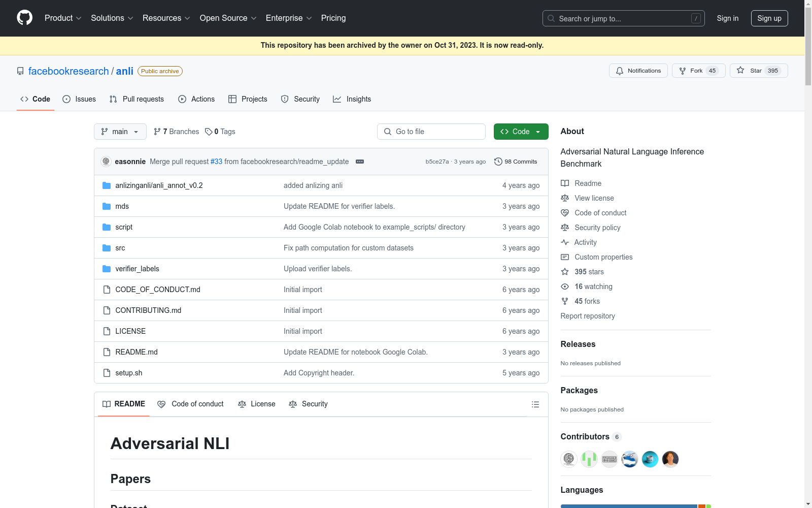
Task: Expand the commit message ellipsis button
Action: pos(360,162)
